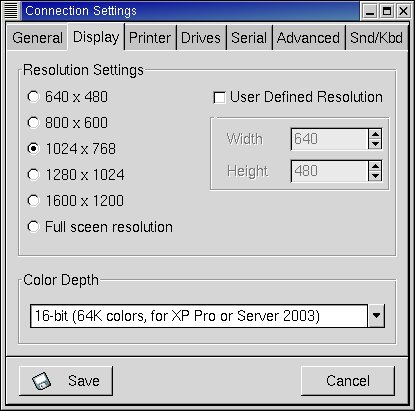This screenshot has width=415, height=411.
Task: Minimize the Connection Settings window
Action: point(370,11)
